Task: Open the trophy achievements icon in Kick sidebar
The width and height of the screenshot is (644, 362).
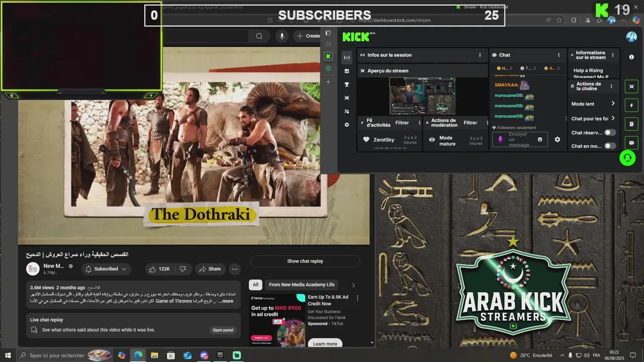Action: pos(347,84)
